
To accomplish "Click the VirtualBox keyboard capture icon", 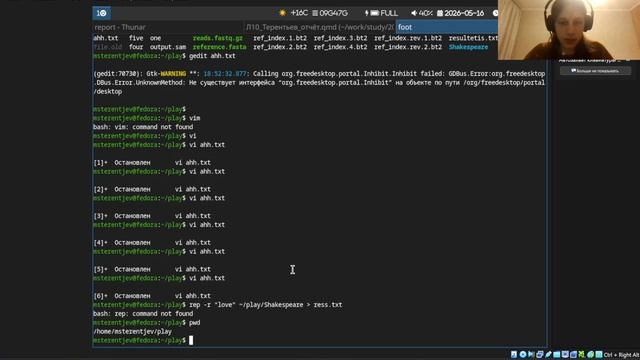I will [x=599, y=354].
